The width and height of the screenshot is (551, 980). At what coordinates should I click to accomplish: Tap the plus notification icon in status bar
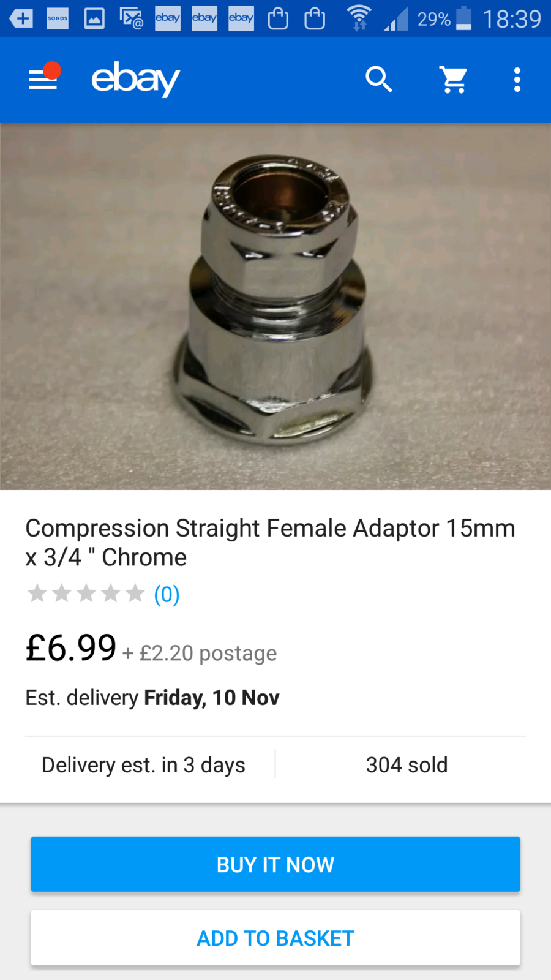click(21, 18)
